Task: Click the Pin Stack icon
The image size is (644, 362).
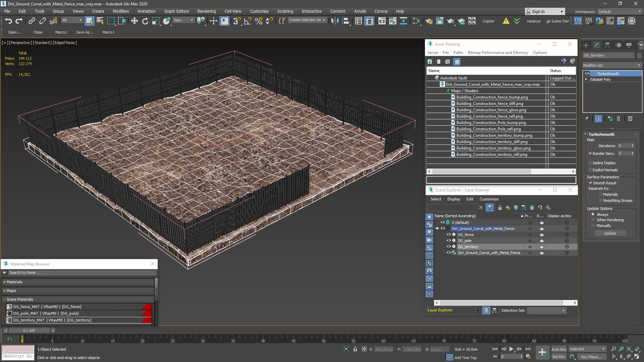Action: click(586, 119)
